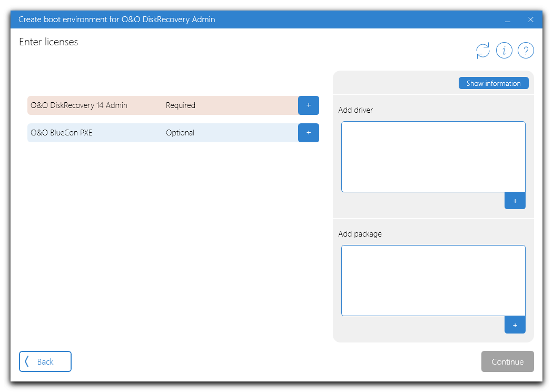Click the Optional status text
Image resolution: width=553 pixels, height=392 pixels.
point(180,133)
